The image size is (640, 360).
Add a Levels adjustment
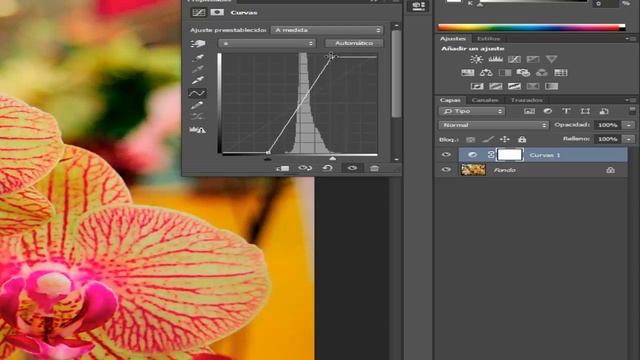point(495,59)
